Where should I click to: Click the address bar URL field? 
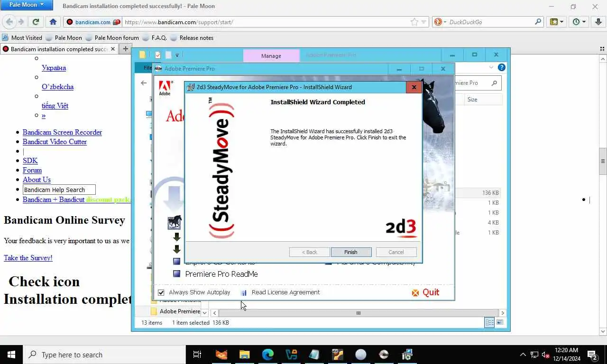266,22
